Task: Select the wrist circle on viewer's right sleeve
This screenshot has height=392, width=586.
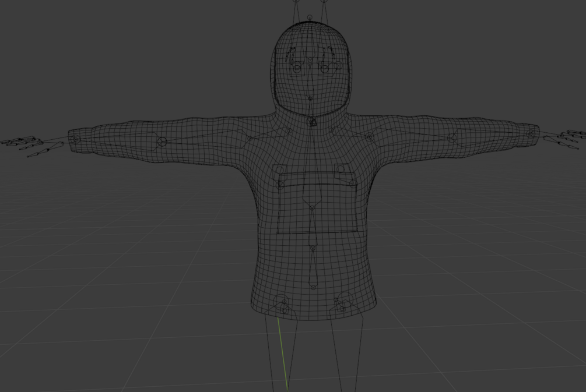Action: point(530,133)
